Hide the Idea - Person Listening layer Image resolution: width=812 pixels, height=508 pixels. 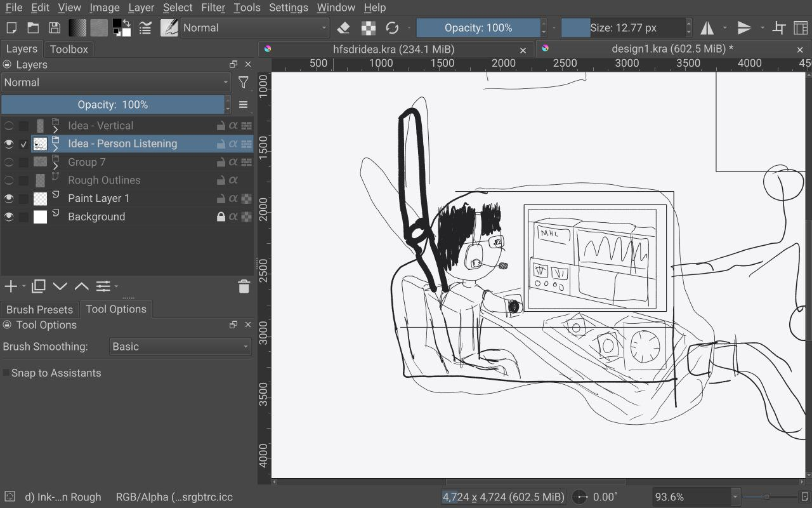pyautogui.click(x=9, y=144)
